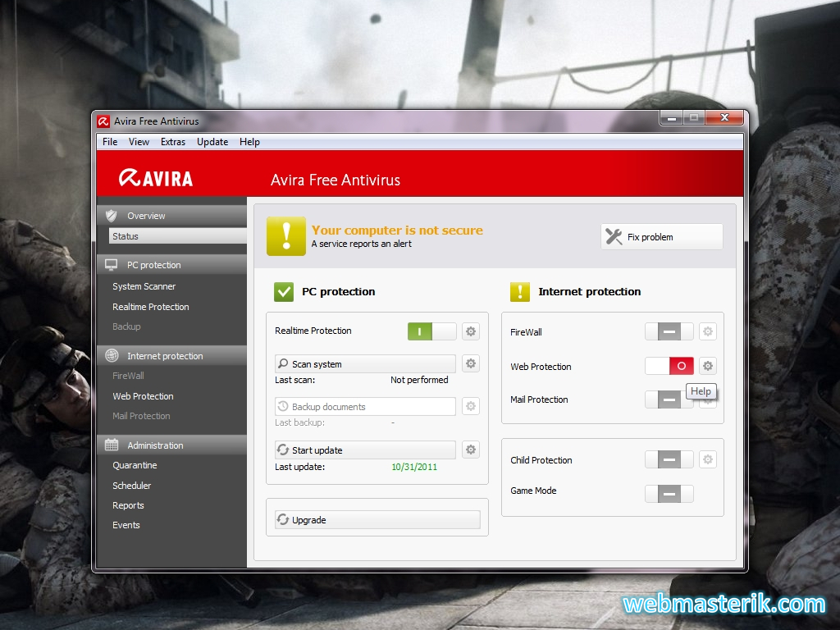Collapse the Overview sidebar section

pyautogui.click(x=171, y=216)
